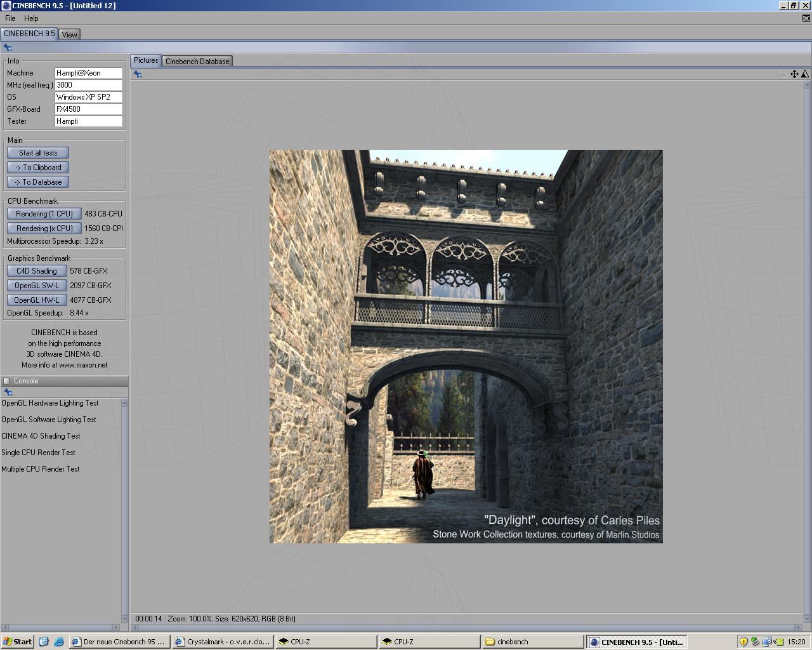Click the 'OpenGL Software Lighting Test' console line
Image resolution: width=812 pixels, height=650 pixels.
tap(49, 420)
